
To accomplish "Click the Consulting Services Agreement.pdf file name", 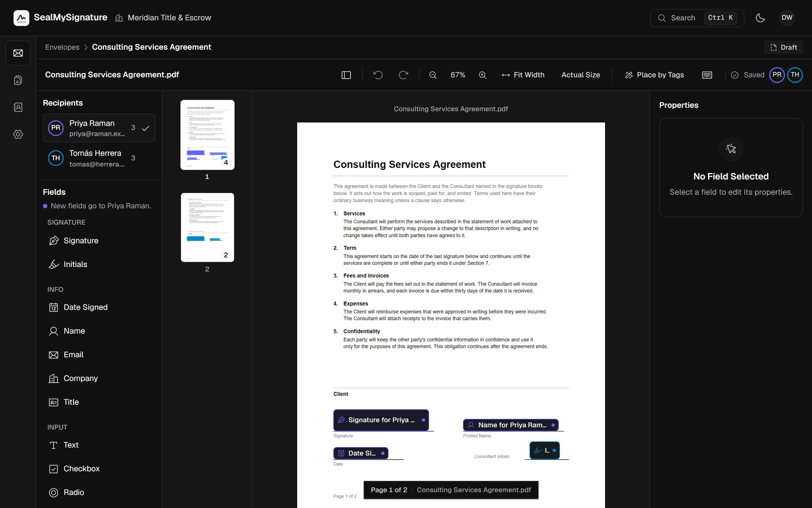I will (112, 75).
